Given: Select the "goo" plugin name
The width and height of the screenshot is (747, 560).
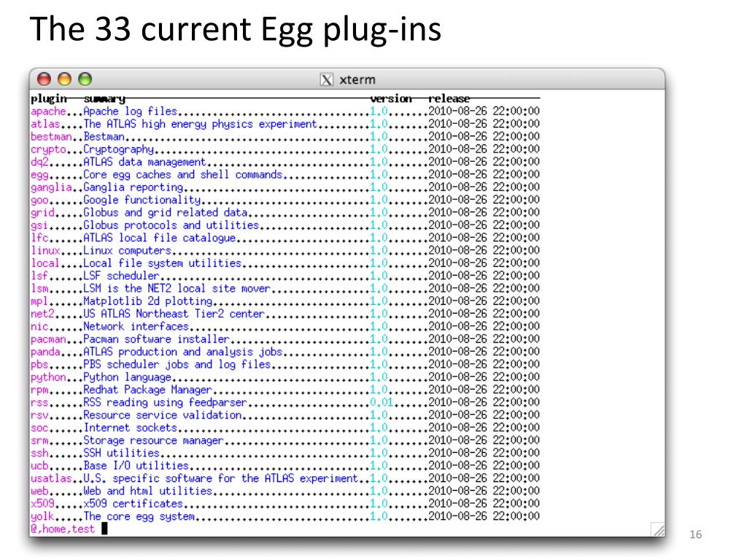Looking at the screenshot, I should click(39, 200).
